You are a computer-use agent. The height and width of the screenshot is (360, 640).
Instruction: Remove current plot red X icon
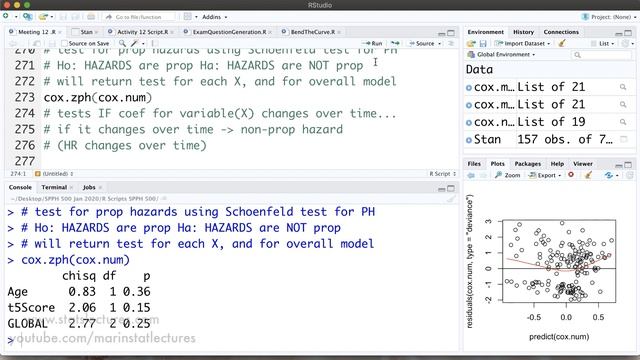point(571,175)
